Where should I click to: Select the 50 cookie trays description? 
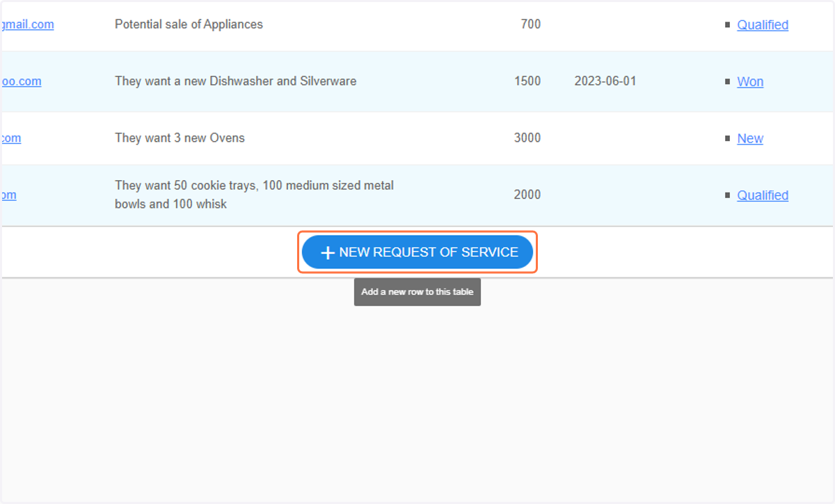(254, 195)
